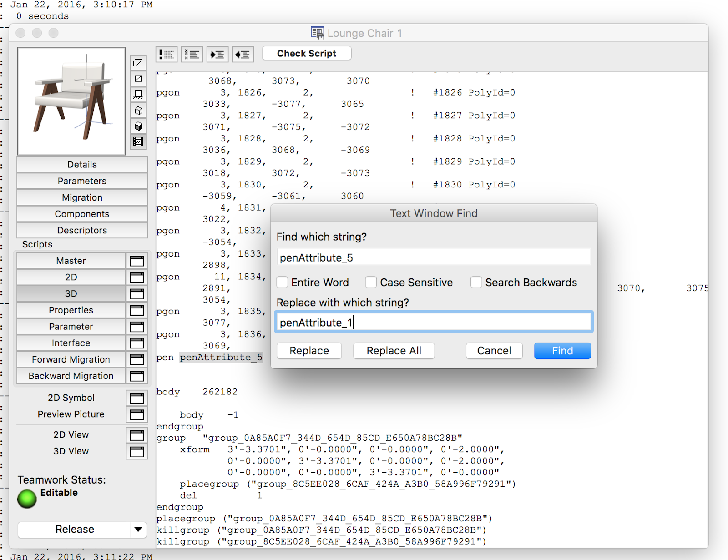Select the shaded 3D cube preview icon

pos(138,126)
